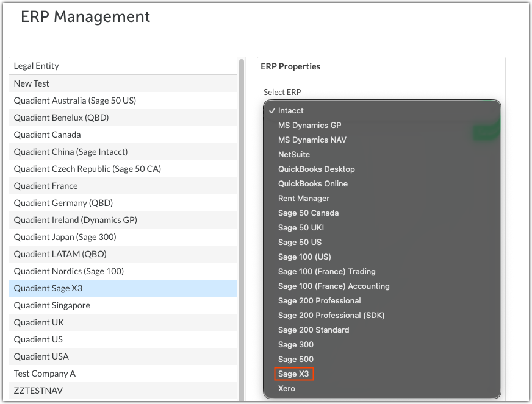
Task: Open the New Test legal entity
Action: [x=123, y=83]
